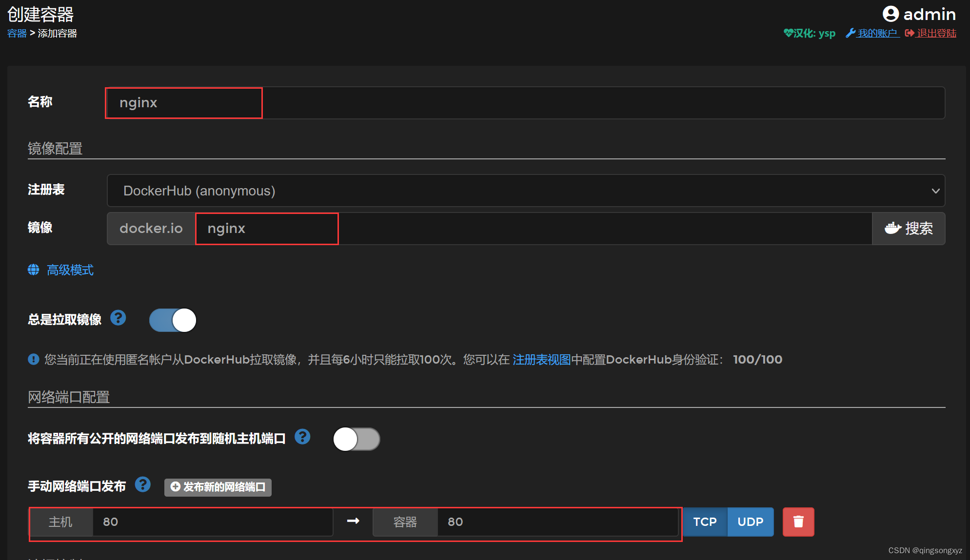Click the 汉化: ysp heart label

(810, 33)
